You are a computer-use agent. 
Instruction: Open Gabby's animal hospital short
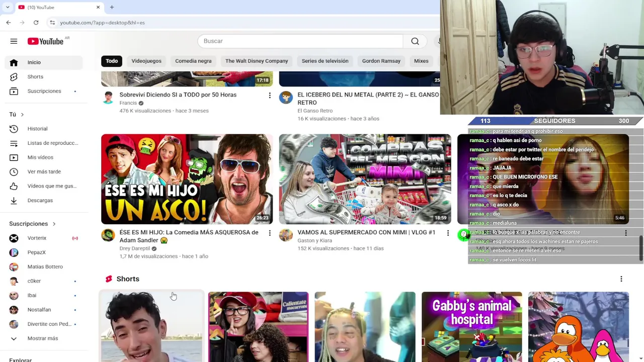[x=471, y=327]
